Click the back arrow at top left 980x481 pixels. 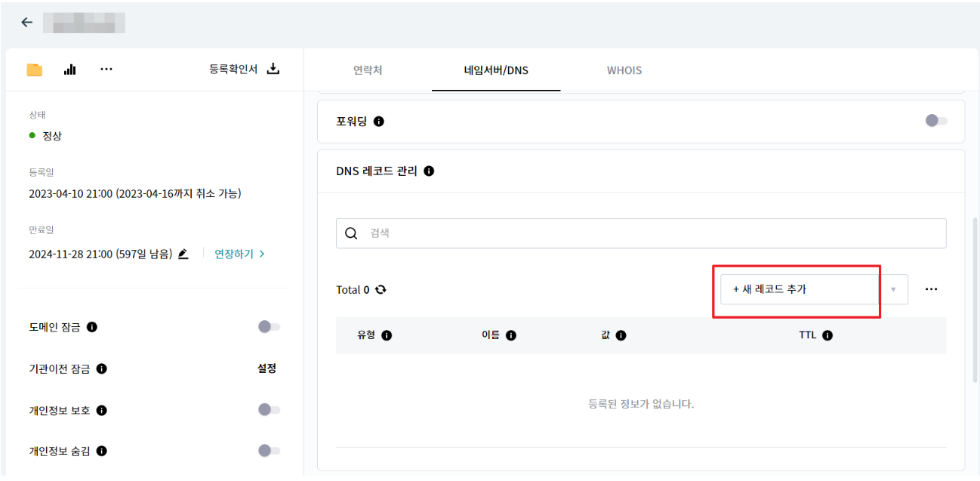click(x=27, y=23)
